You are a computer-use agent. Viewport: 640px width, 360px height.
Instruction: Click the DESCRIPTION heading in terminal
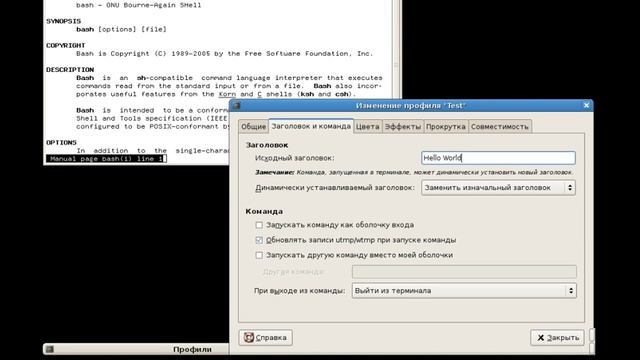click(x=70, y=70)
